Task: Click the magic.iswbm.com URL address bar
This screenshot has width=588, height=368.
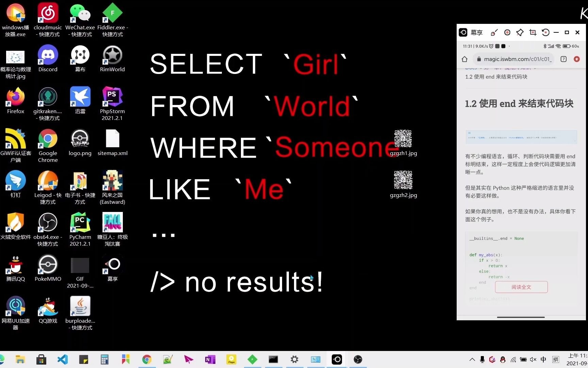Action: (514, 59)
